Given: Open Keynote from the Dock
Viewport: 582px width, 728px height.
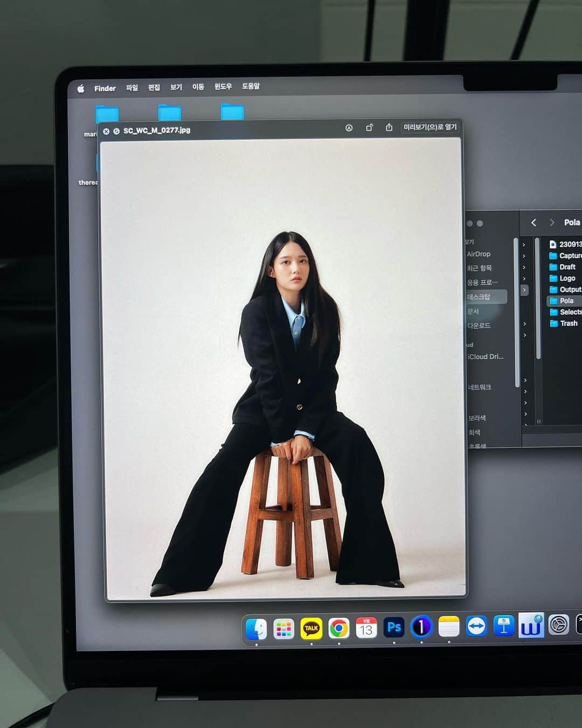Looking at the screenshot, I should (x=503, y=626).
